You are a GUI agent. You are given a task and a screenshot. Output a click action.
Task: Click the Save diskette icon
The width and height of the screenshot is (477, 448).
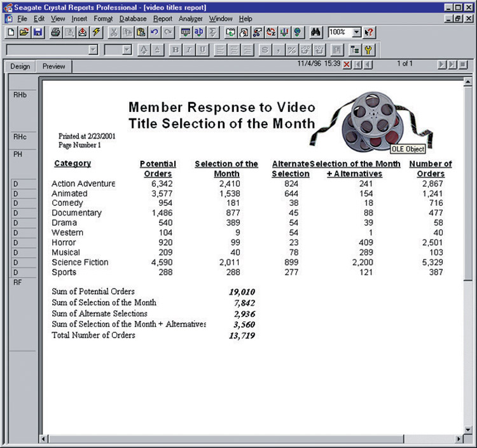pyautogui.click(x=38, y=32)
